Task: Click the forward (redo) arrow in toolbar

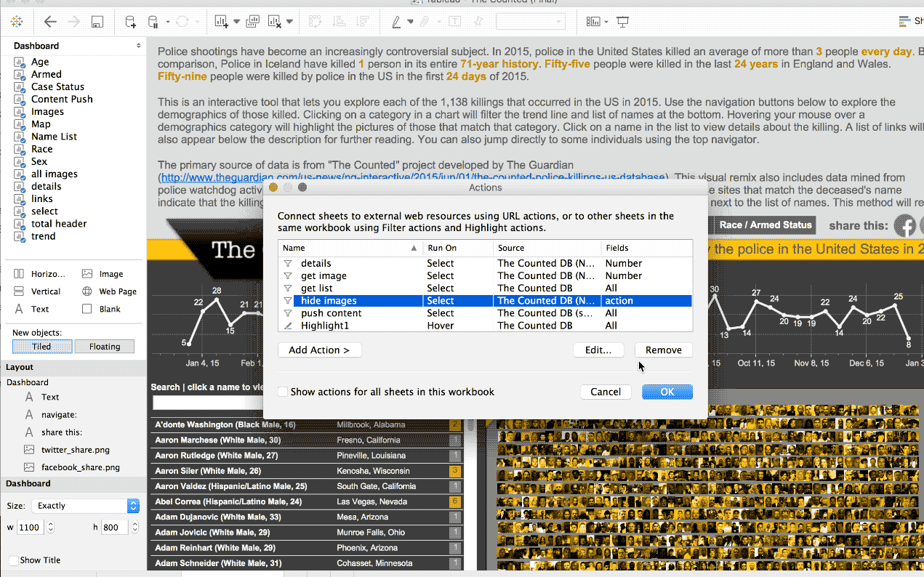Action: [73, 22]
